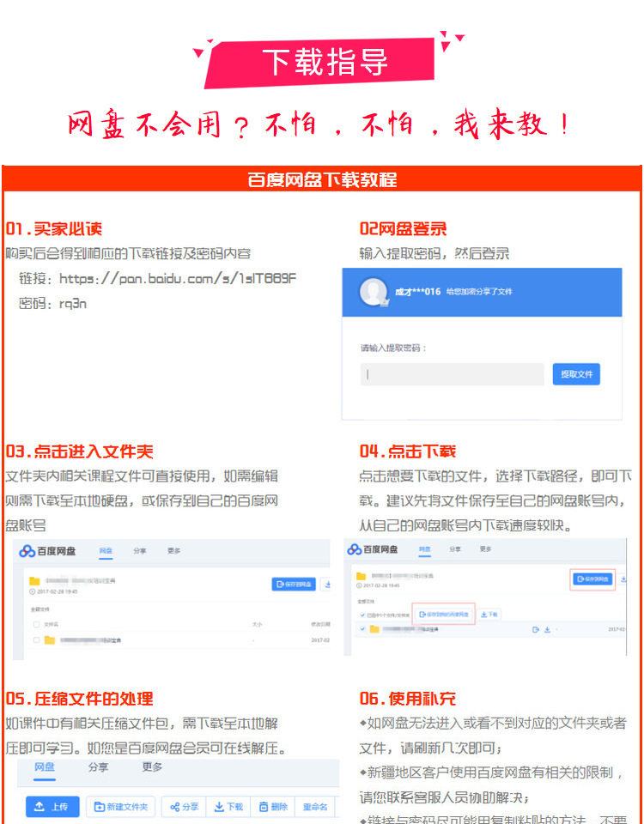644x824 pixels.
Task: Click the 下载 download button in bottom toolbar
Action: pyautogui.click(x=228, y=807)
